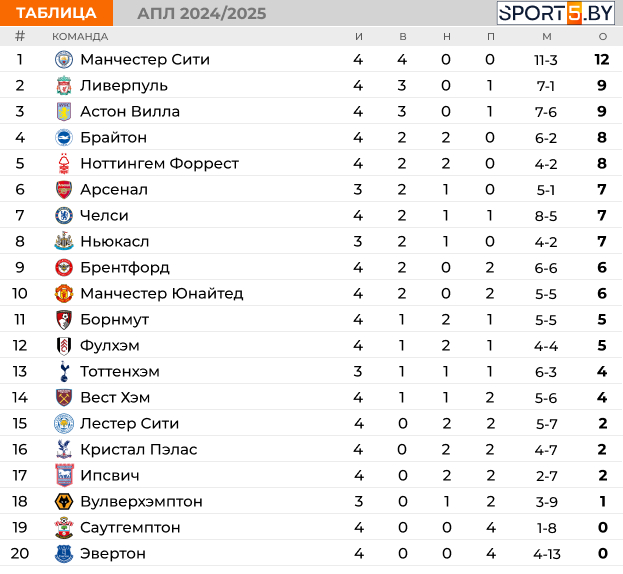The height and width of the screenshot is (574, 623).
Task: Click the Liverpool club crest icon
Action: point(64,85)
